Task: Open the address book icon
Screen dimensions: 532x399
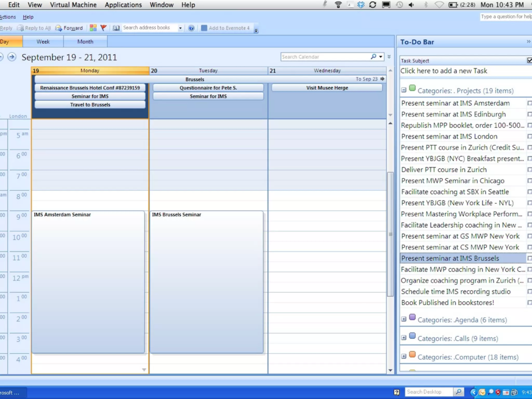Action: point(116,28)
